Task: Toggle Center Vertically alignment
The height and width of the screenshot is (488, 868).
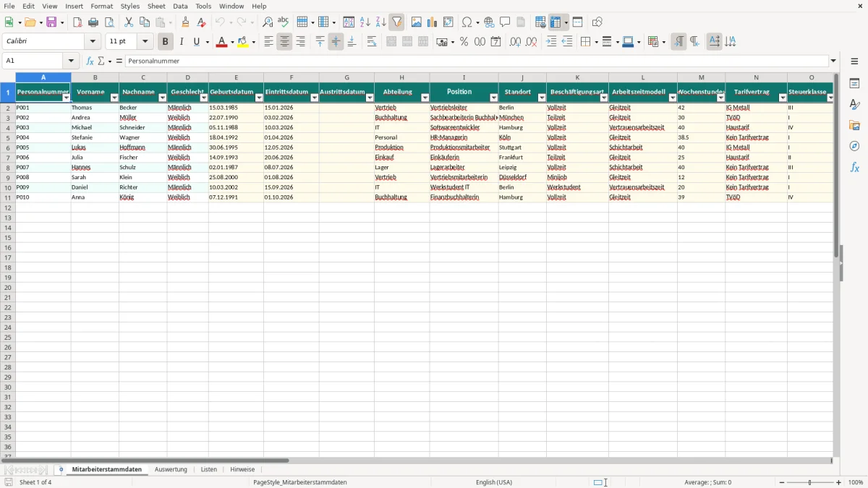Action: click(x=336, y=42)
